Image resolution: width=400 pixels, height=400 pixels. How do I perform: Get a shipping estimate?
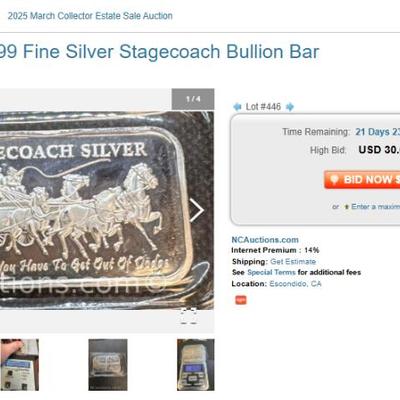pos(293,262)
